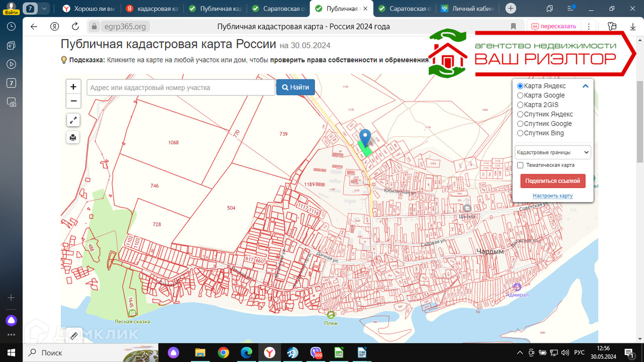Zoom out the map with minus button

click(x=73, y=101)
